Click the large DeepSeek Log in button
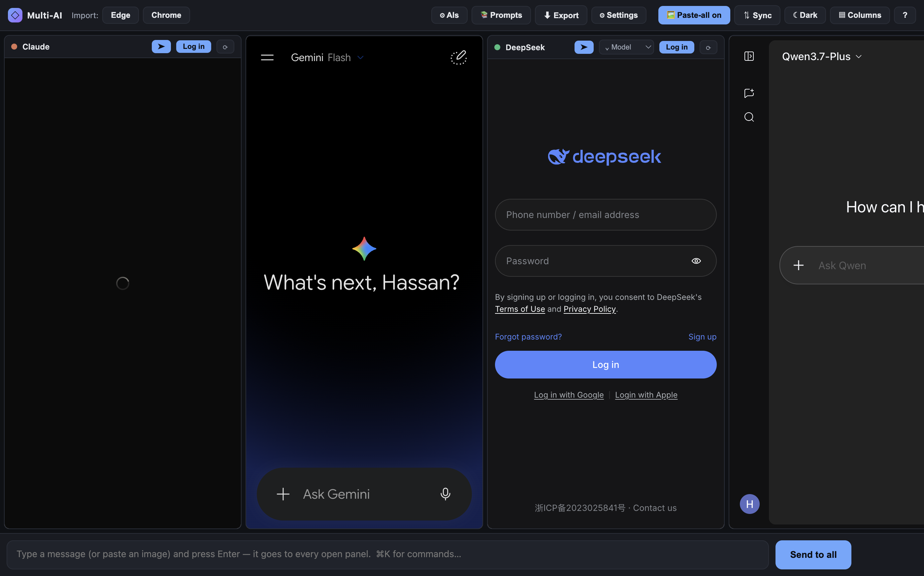 [606, 365]
